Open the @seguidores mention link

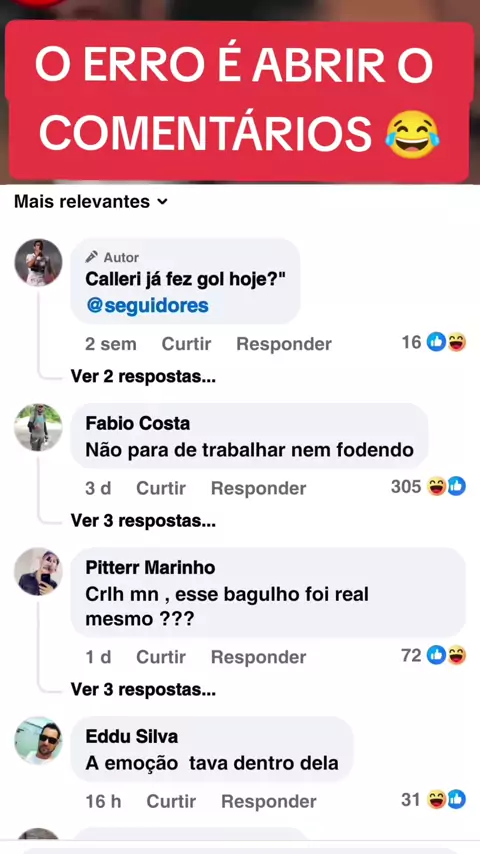tap(147, 306)
